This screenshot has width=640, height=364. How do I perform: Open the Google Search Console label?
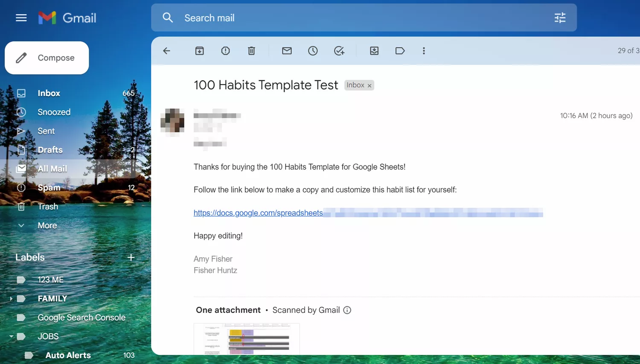tap(81, 317)
